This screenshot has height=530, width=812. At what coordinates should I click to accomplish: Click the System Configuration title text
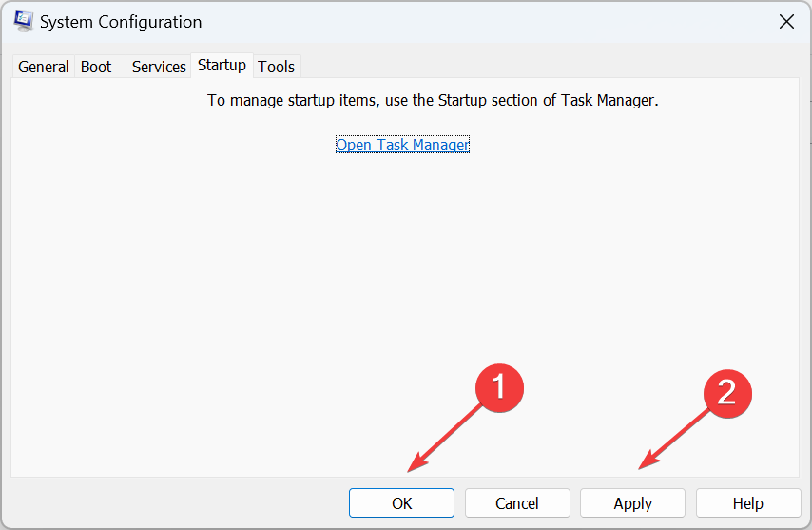tap(123, 22)
